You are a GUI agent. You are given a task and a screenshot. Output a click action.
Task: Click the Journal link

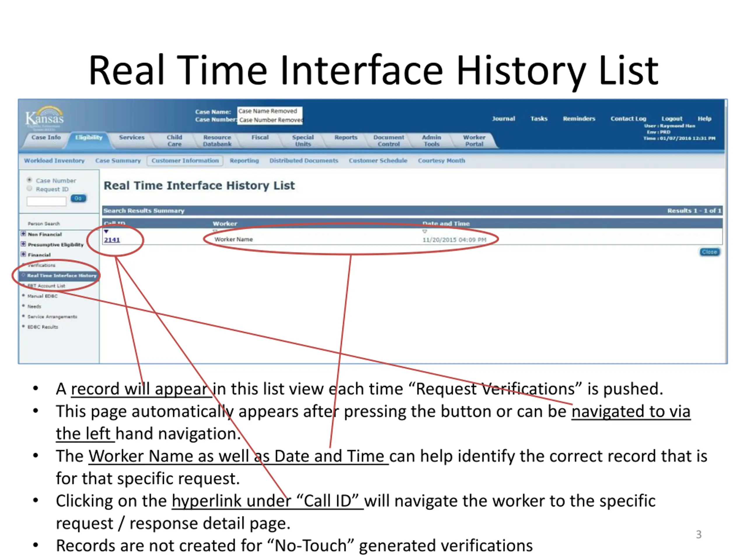tap(504, 119)
